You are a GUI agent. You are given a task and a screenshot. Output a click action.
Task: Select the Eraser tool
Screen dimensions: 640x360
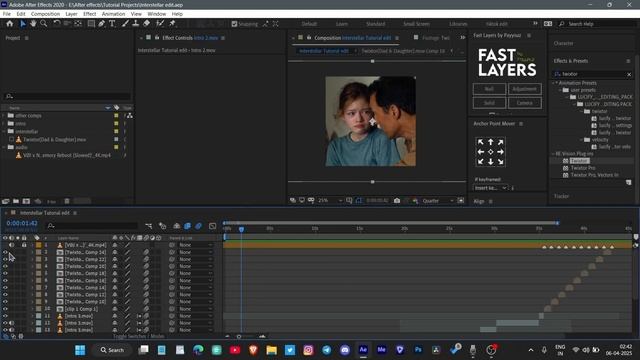pos(147,24)
